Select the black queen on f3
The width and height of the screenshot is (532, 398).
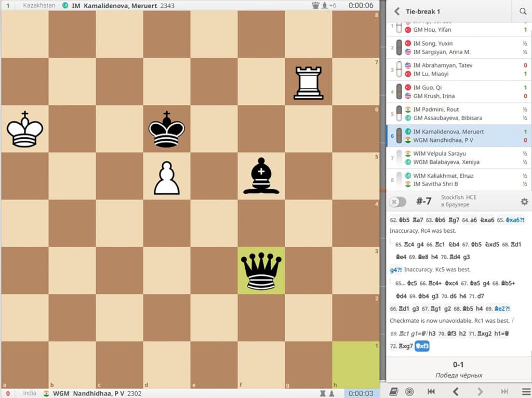(x=261, y=270)
